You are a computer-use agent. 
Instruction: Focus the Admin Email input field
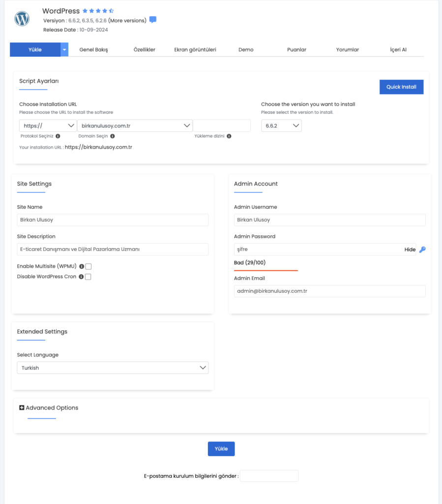pos(329,291)
